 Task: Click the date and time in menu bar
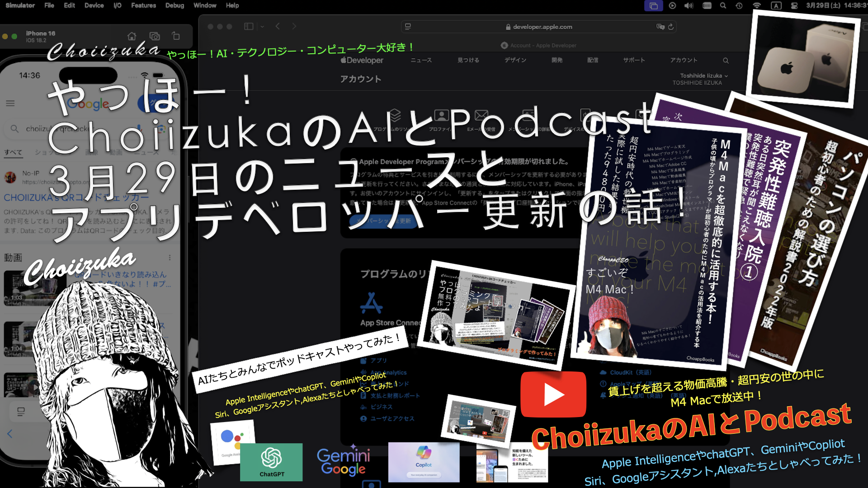pyautogui.click(x=836, y=5)
